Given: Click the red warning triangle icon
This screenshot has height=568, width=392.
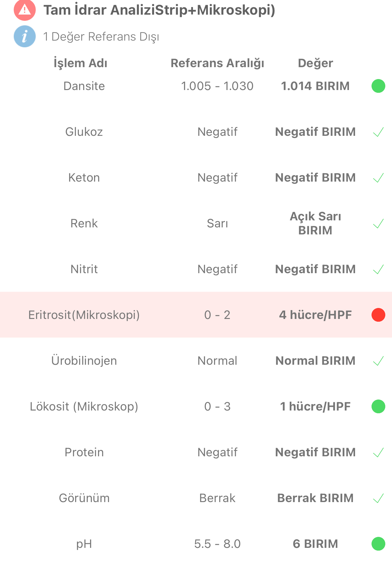Looking at the screenshot, I should point(25,10).
